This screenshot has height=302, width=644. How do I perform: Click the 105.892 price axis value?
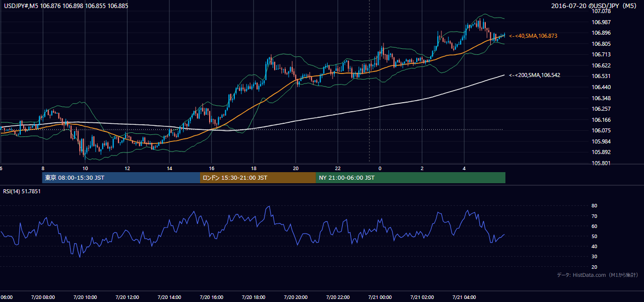tap(602, 152)
